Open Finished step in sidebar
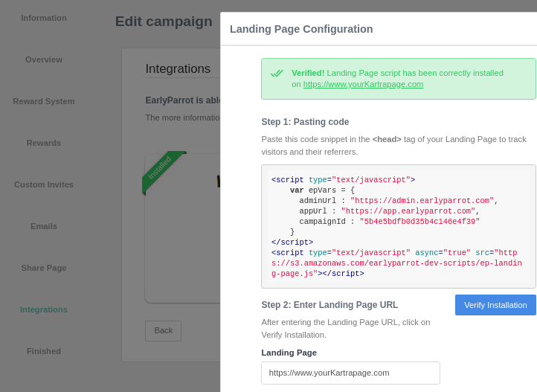537x392 pixels. tap(43, 351)
